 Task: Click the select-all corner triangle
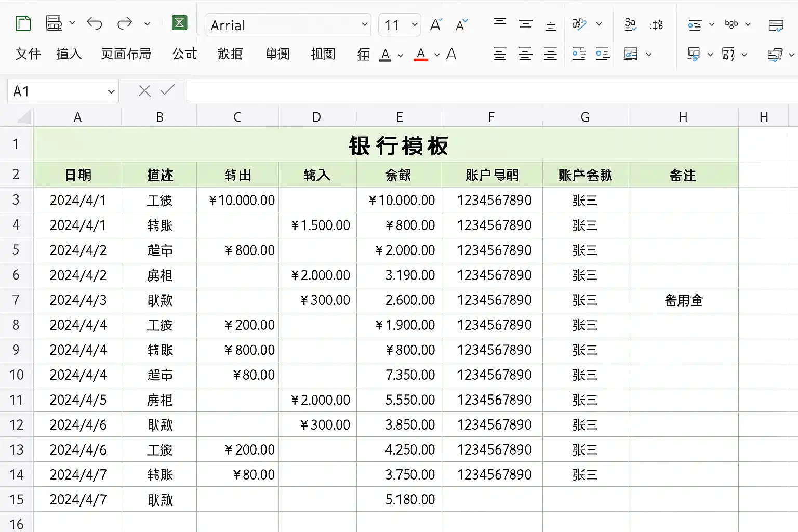pyautogui.click(x=24, y=118)
